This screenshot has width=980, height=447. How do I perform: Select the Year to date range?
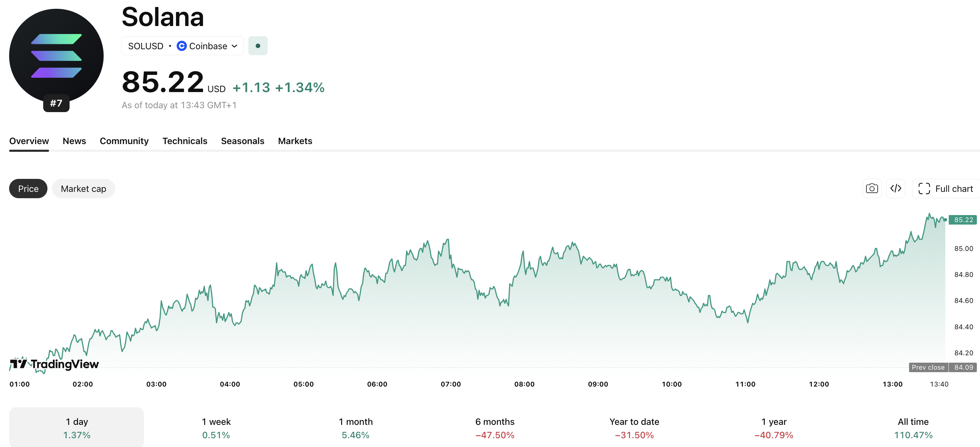click(x=634, y=428)
